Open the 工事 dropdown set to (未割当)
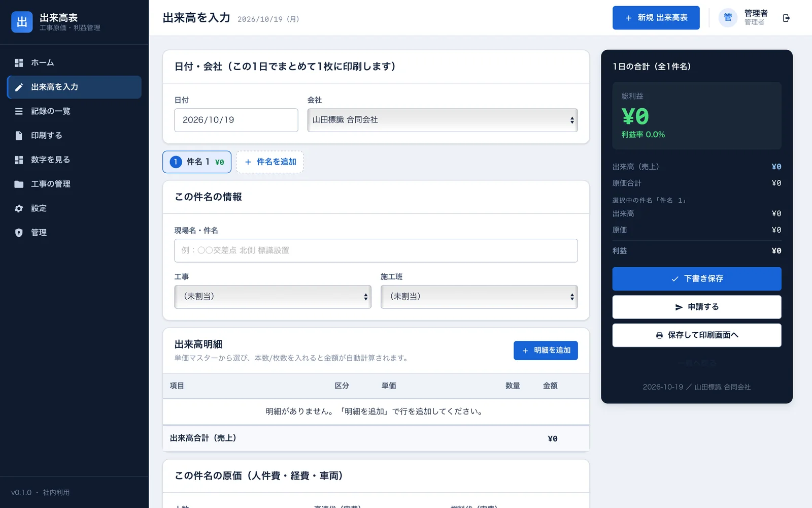 pos(273,297)
